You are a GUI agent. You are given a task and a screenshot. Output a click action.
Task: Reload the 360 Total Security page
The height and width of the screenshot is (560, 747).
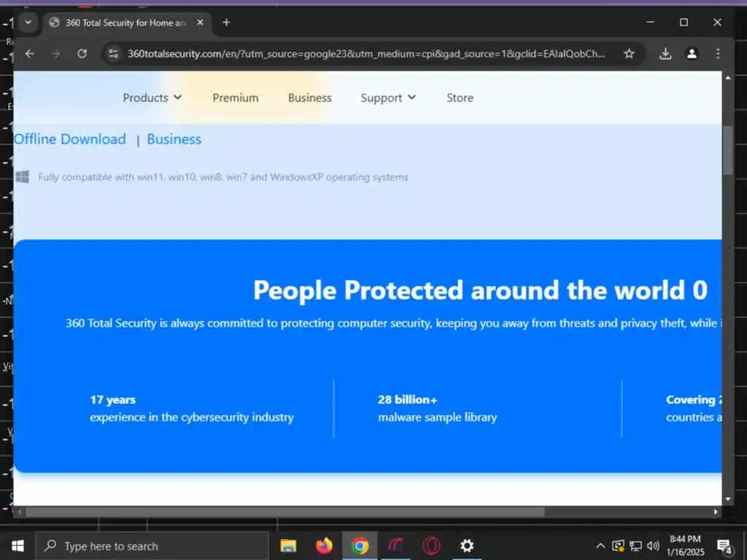(82, 54)
